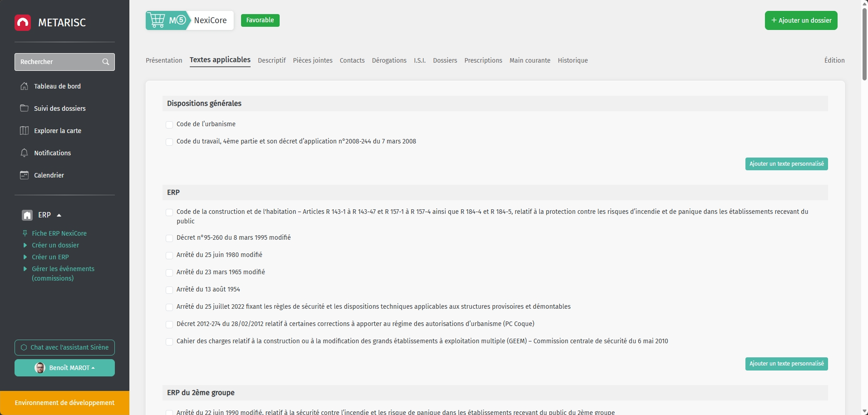This screenshot has height=415, width=868.
Task: Switch to the I.S.I. tab
Action: [420, 60]
